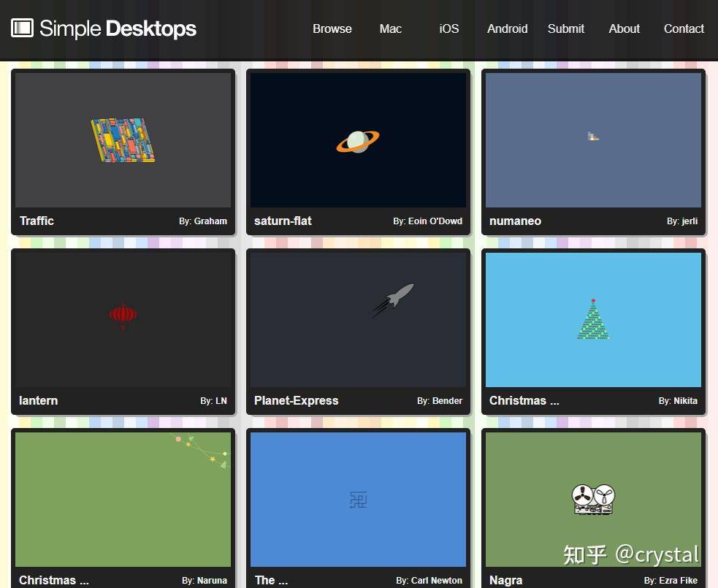Click author credit By: Graham
Screen dimensions: 718x588
203,221
